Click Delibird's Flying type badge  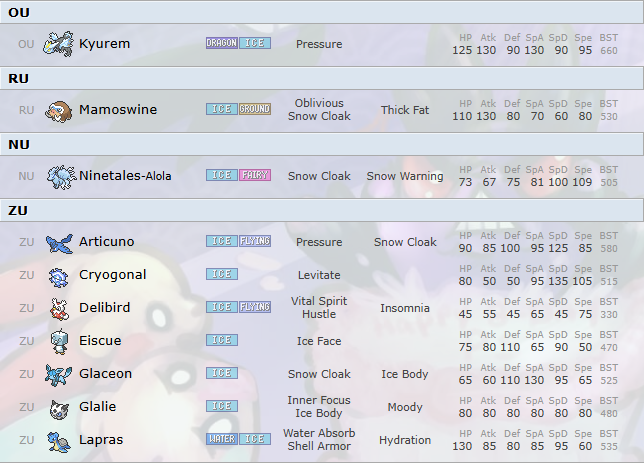pyautogui.click(x=255, y=307)
